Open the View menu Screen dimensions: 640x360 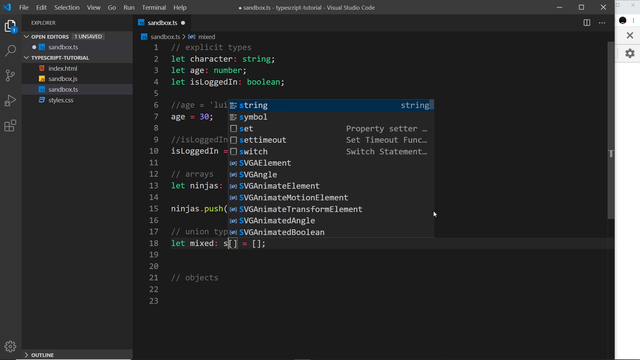tap(93, 7)
